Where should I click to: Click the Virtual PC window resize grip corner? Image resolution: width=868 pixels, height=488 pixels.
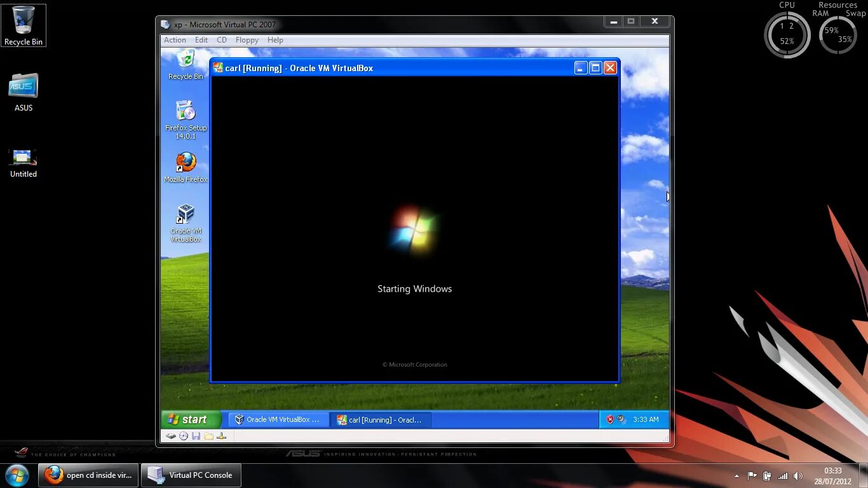tap(665, 437)
